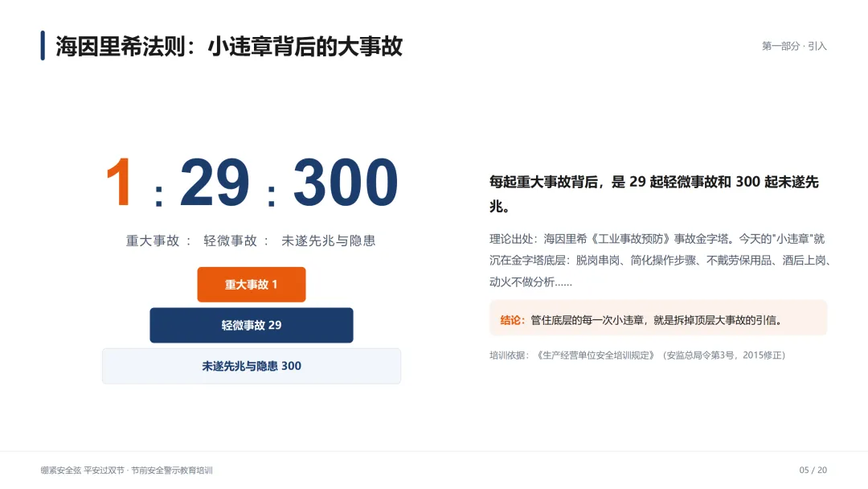Click the bold heading about 29 起轻微事故
Screen dimensions: 868x489
tap(654, 194)
